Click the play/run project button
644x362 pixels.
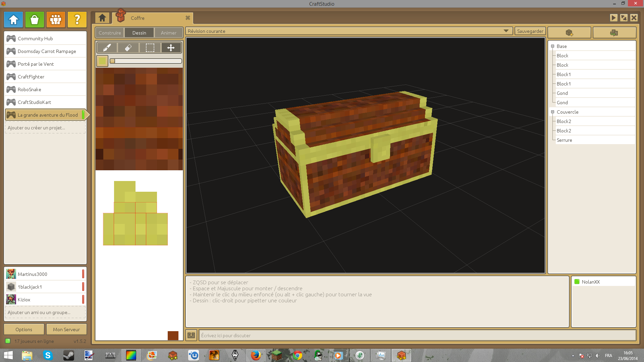tap(613, 18)
